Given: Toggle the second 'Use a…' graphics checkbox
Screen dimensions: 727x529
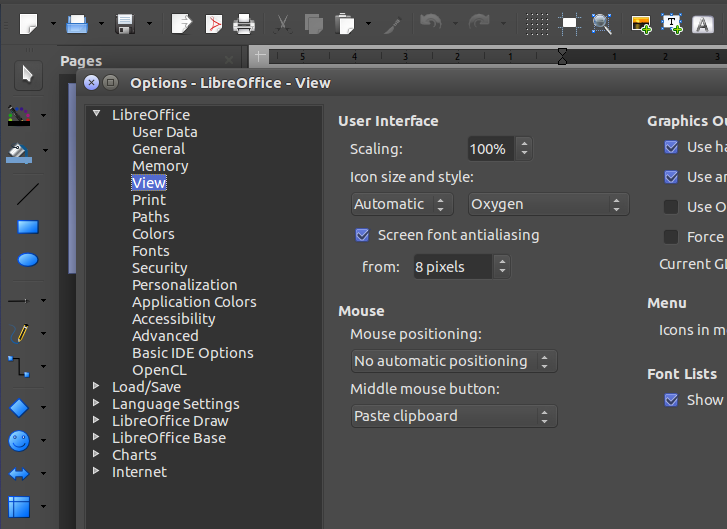Looking at the screenshot, I should pyautogui.click(x=671, y=177).
